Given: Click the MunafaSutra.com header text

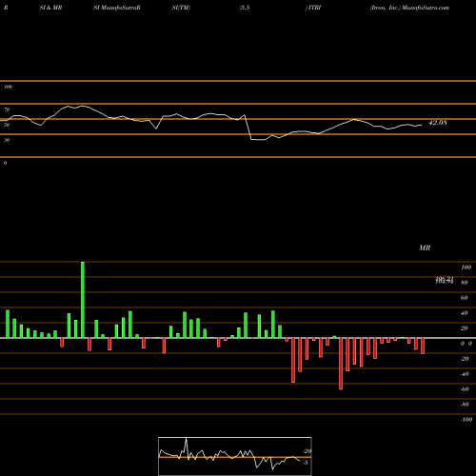Looking at the screenshot, I should tap(426, 8).
